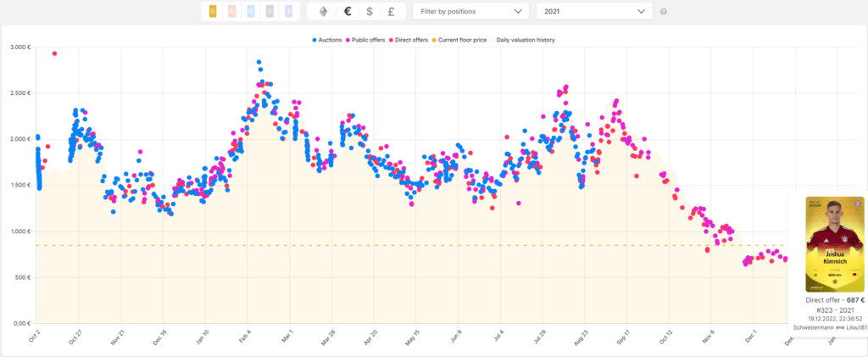Toggle Public offers series in legend
Screen dimensions: 868x357
click(x=365, y=40)
